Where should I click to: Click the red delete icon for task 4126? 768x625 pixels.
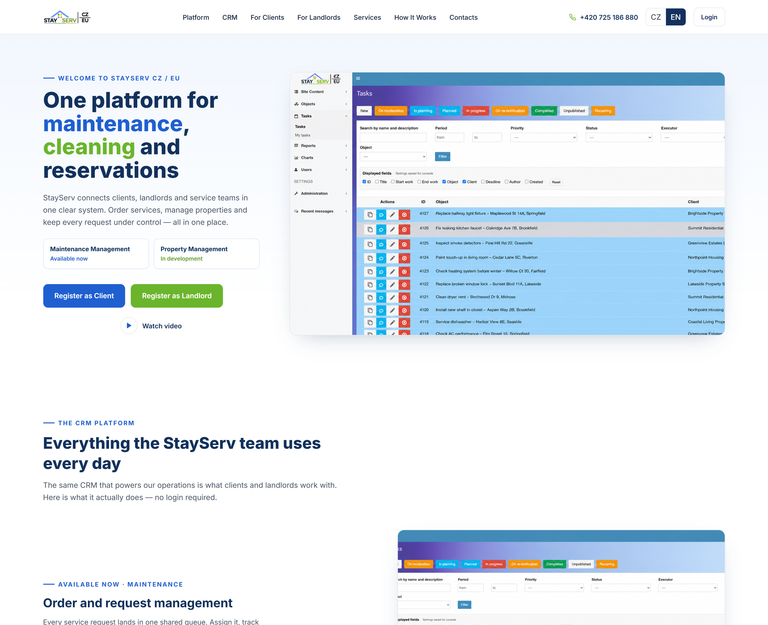(404, 229)
